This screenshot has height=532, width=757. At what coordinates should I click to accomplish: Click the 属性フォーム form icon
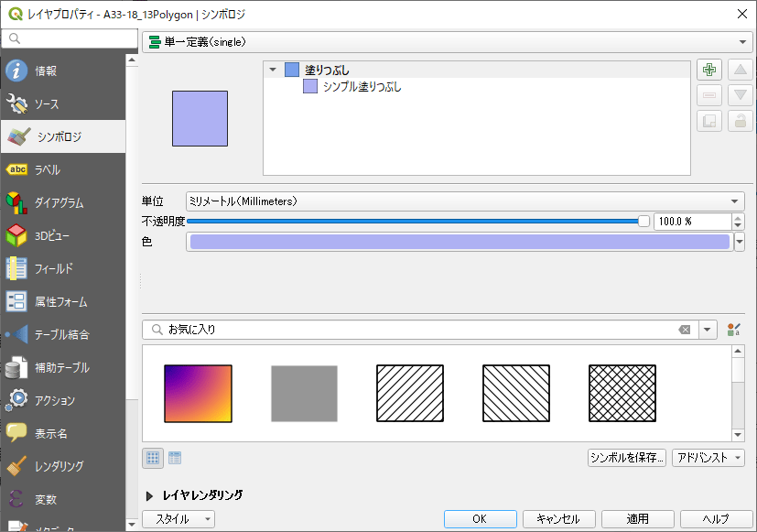(16, 301)
